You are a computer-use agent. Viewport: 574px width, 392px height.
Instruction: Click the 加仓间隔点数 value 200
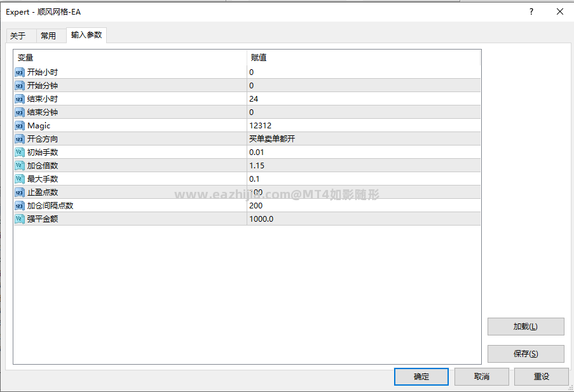256,206
